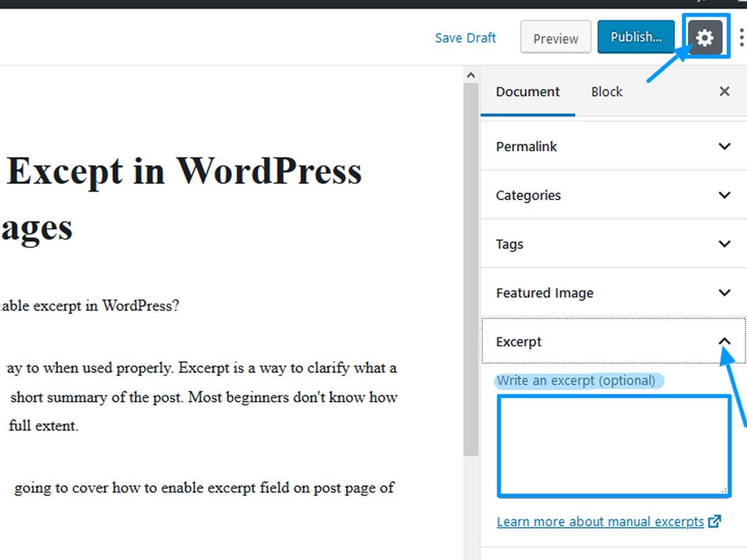Click the Publish button
The width and height of the screenshot is (747, 560).
pyautogui.click(x=636, y=37)
